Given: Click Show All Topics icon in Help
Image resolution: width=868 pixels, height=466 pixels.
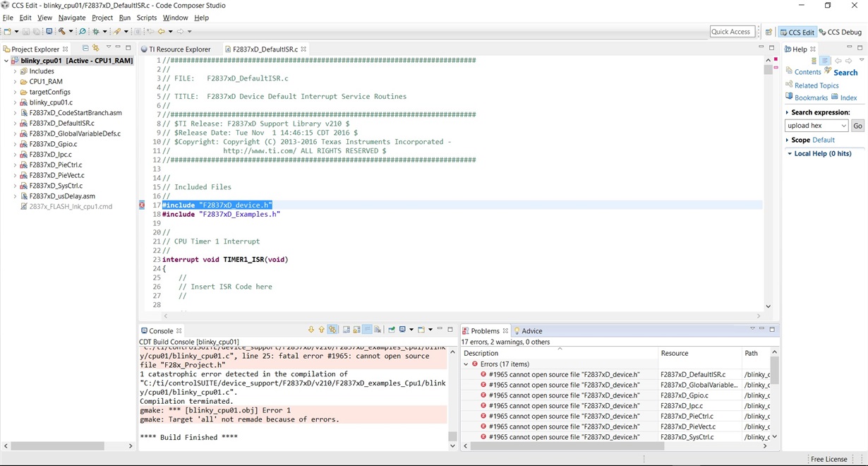Looking at the screenshot, I should [x=814, y=61].
